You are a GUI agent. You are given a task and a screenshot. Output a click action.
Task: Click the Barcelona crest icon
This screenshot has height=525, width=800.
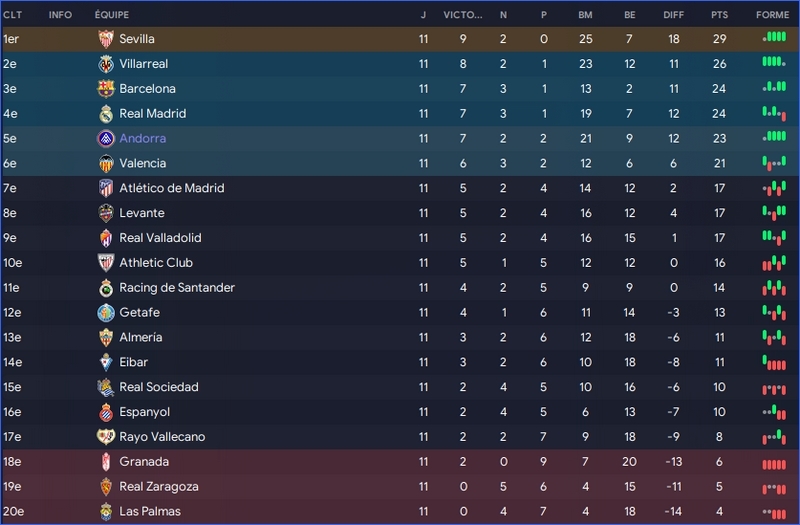[x=106, y=89]
